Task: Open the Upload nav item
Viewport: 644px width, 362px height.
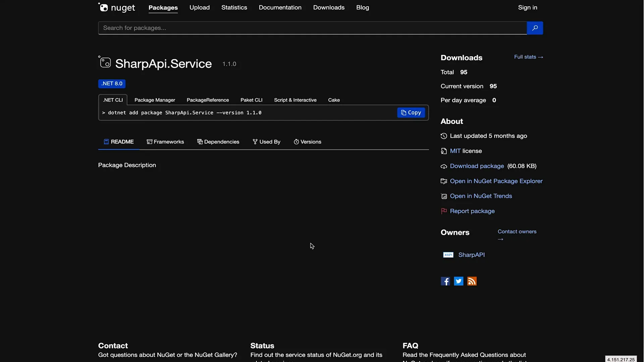Action: pos(200,7)
